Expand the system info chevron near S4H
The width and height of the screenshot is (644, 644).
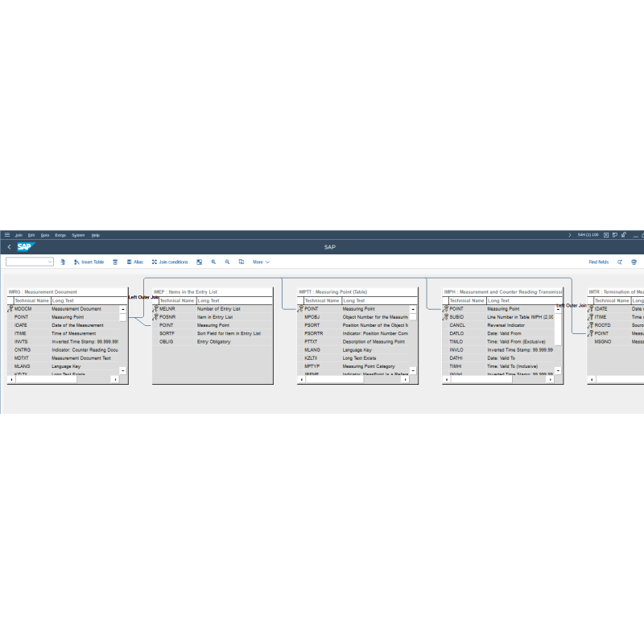click(571, 235)
